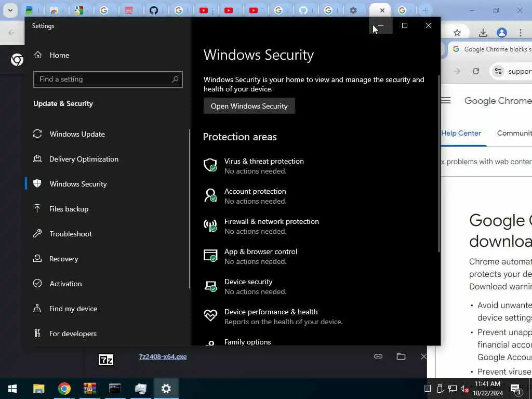Click the Windows Security shield sidebar icon
Viewport: 532px width, 399px height.
[37, 183]
